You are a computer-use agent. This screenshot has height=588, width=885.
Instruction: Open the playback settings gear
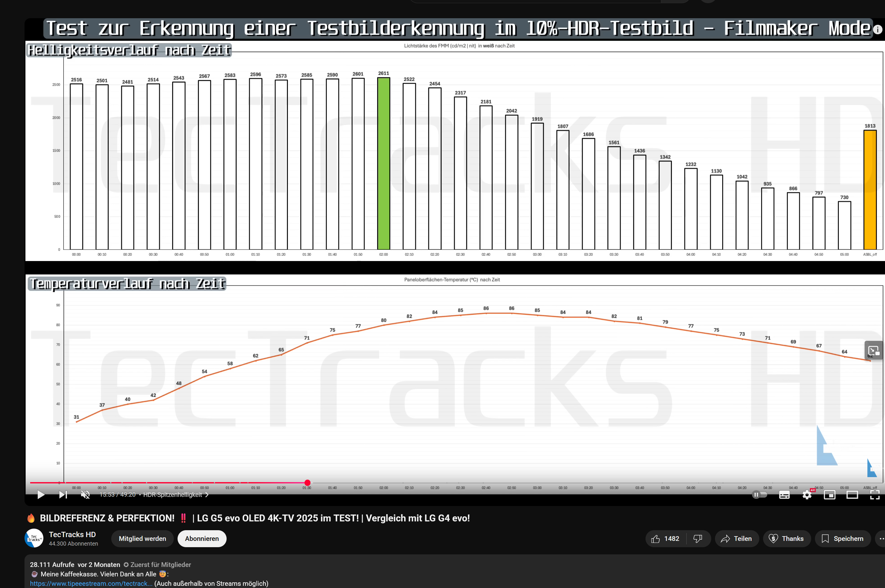[x=807, y=495]
